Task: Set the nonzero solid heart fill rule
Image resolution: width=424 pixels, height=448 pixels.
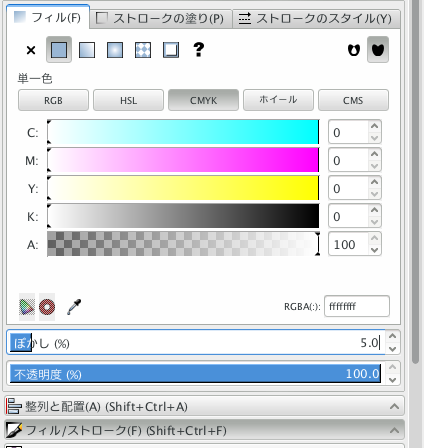Action: tap(378, 50)
